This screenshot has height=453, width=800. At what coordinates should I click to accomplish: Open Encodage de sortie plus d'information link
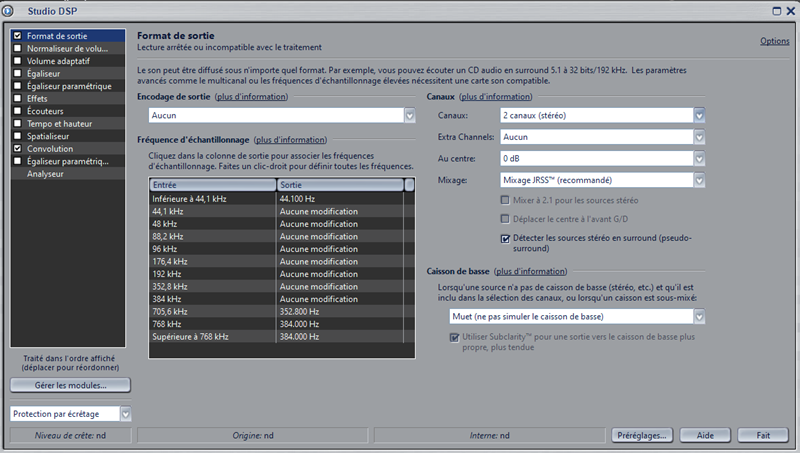pyautogui.click(x=252, y=96)
